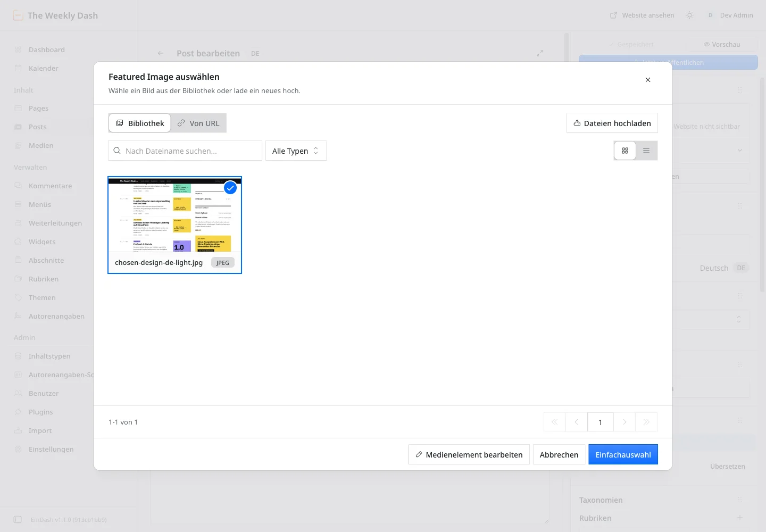The image size is (766, 532).
Task: Close the Featured Image dialog
Action: tap(647, 80)
